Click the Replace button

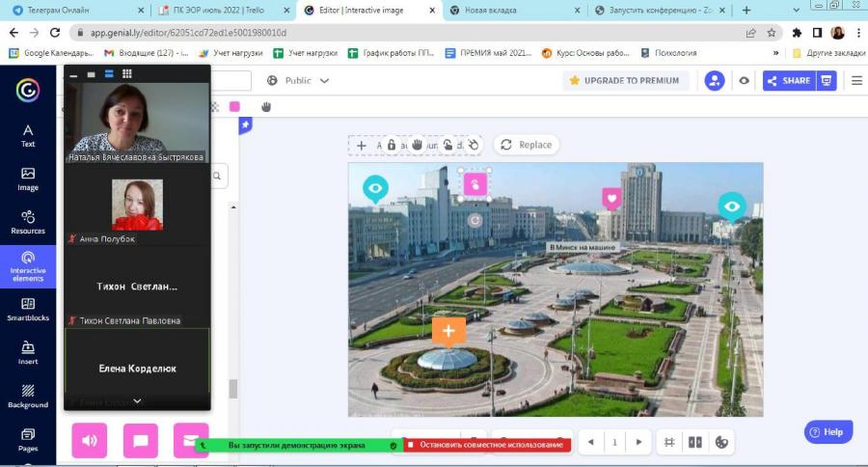(527, 145)
